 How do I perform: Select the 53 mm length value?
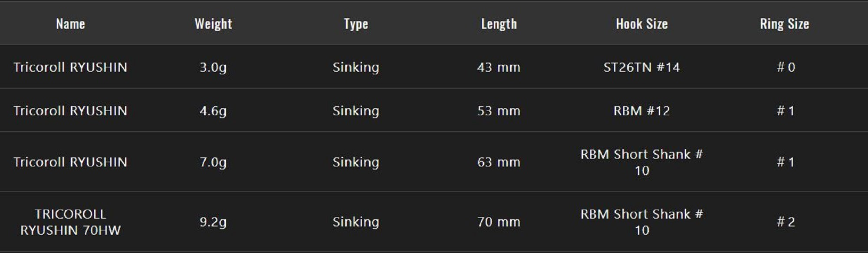(x=499, y=111)
